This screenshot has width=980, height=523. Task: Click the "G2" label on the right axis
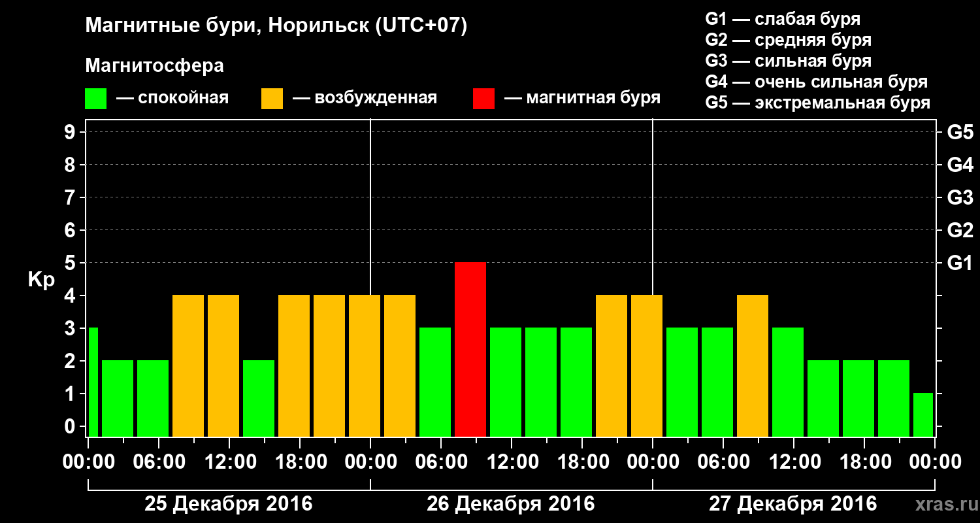(960, 230)
